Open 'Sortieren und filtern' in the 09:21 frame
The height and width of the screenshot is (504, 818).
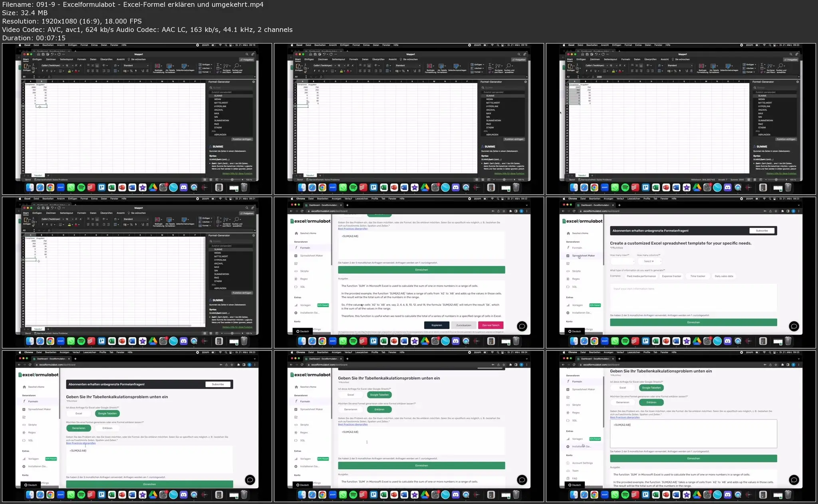[226, 221]
